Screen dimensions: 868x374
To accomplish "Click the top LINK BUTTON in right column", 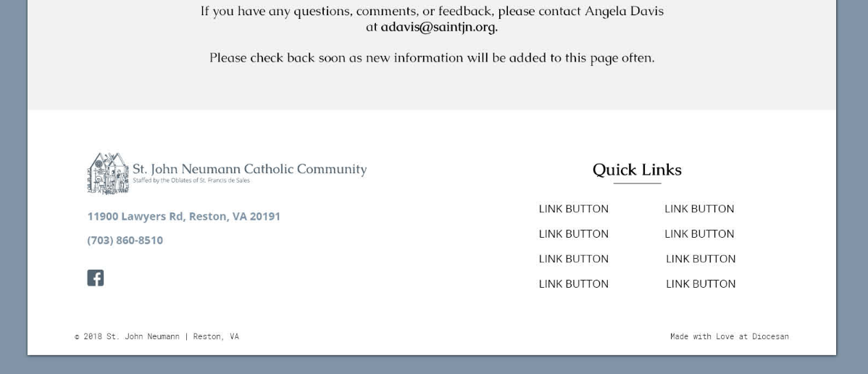I will click(699, 209).
